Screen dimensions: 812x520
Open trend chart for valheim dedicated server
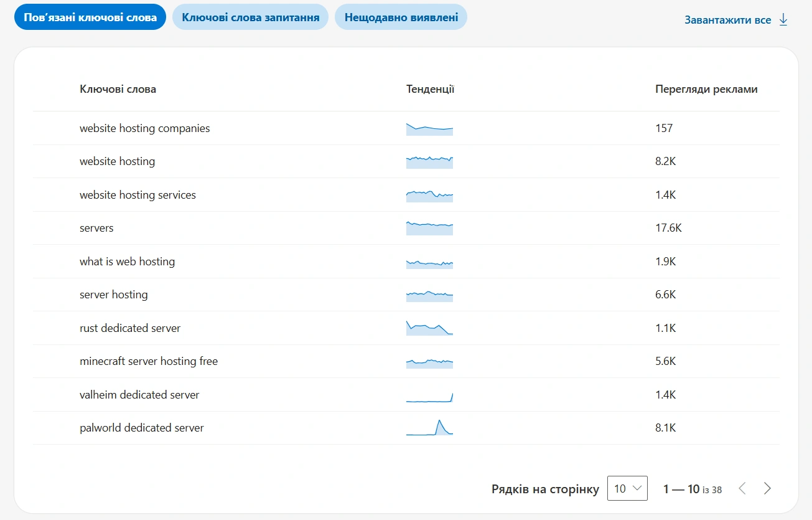coord(429,397)
